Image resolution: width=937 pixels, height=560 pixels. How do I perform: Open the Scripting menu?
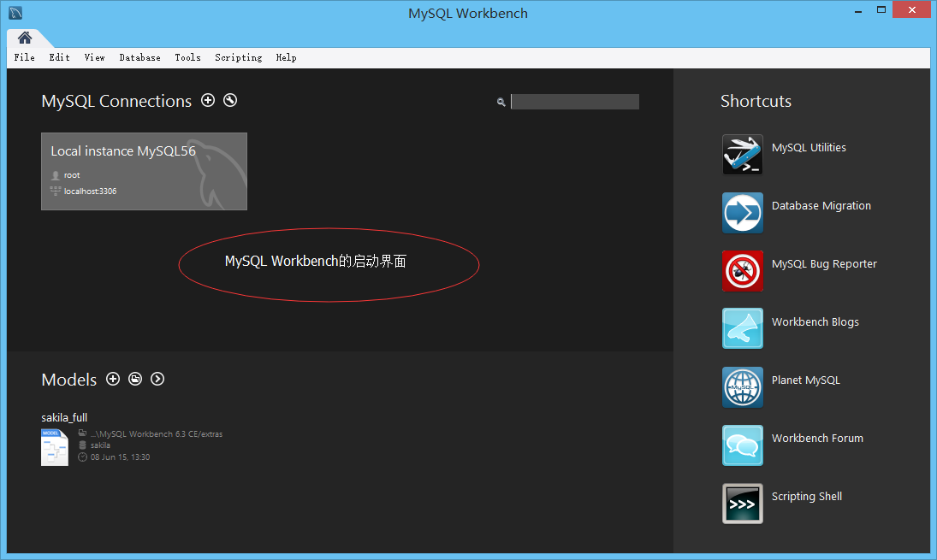click(x=239, y=57)
